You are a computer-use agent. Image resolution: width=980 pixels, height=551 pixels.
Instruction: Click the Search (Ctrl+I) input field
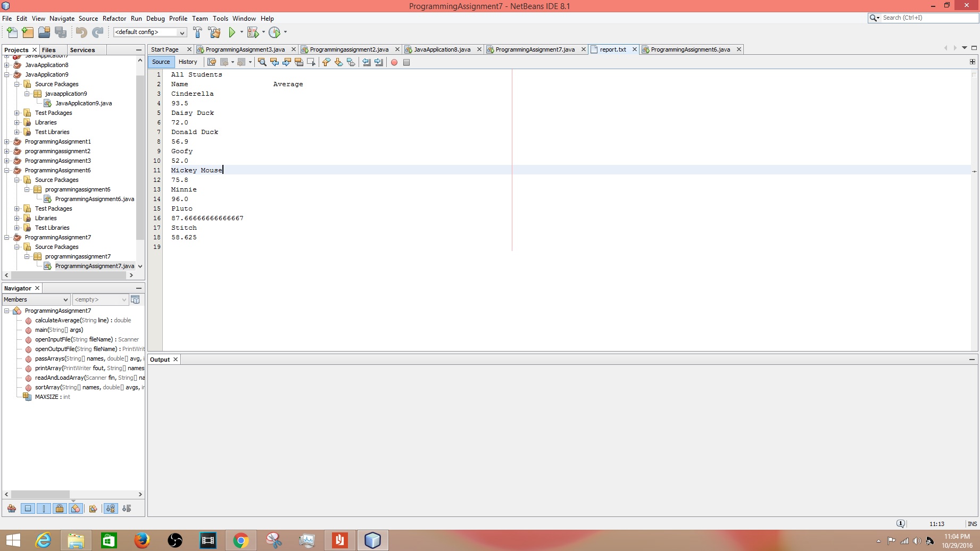(929, 18)
